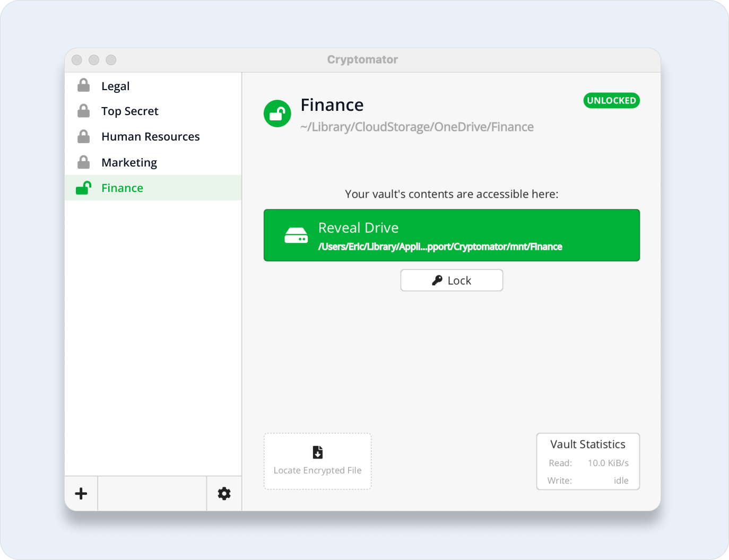Click the key icon on the Lock button
Viewport: 729px width, 560px height.
(x=437, y=280)
